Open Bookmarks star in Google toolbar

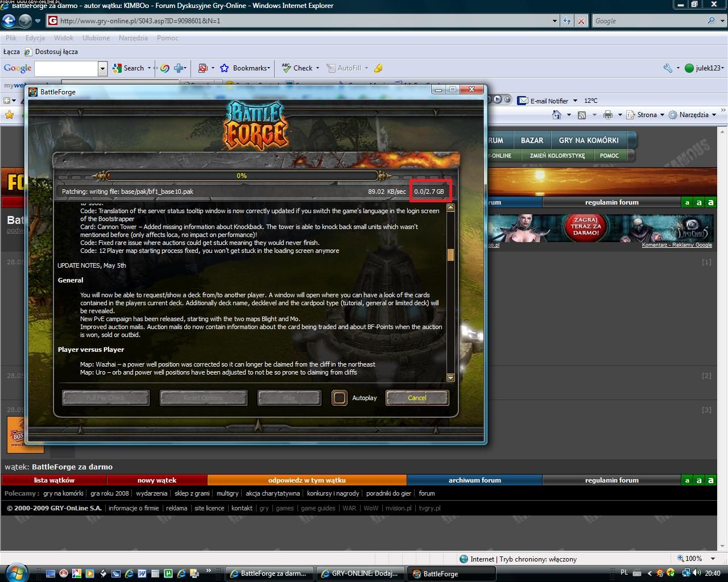click(x=224, y=68)
